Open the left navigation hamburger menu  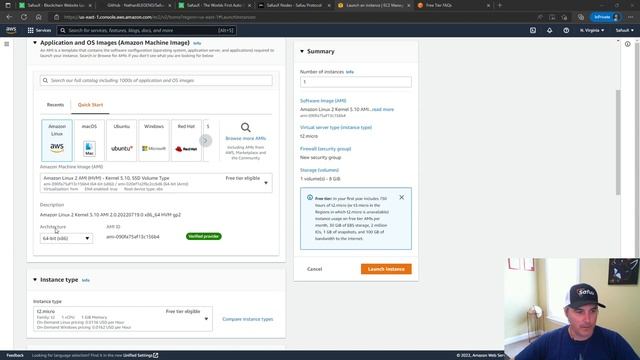7,44
